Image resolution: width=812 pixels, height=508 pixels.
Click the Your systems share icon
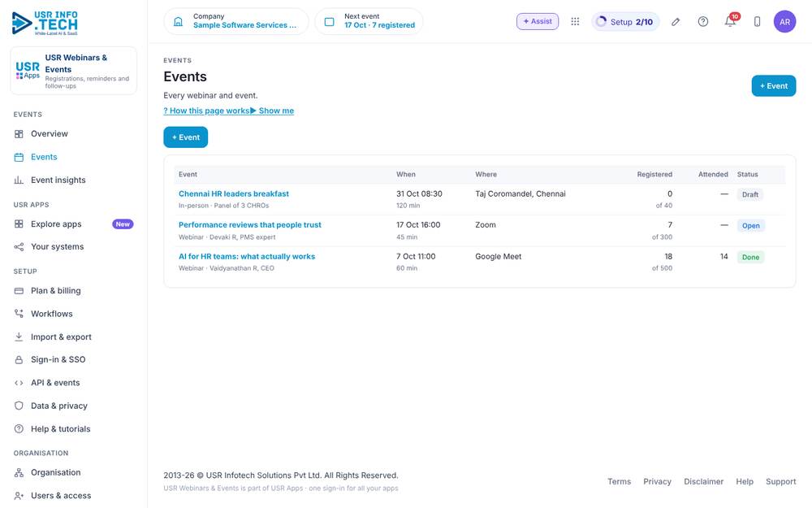19,247
